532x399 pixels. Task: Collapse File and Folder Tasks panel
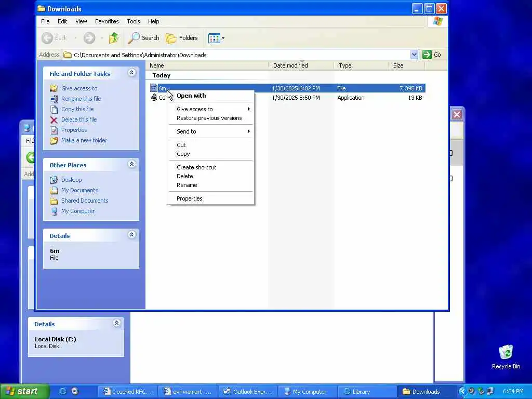tap(131, 73)
